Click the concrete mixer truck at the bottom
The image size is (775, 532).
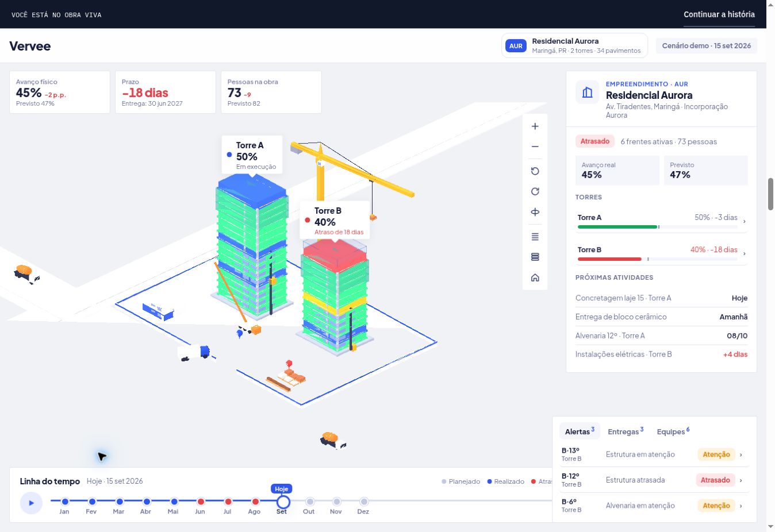coord(333,441)
